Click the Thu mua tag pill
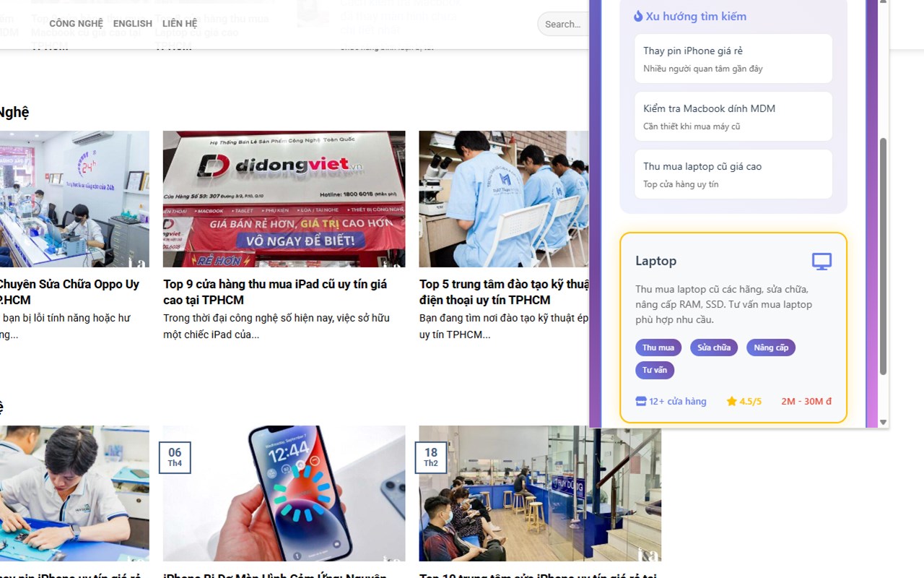The height and width of the screenshot is (578, 924). pyautogui.click(x=658, y=348)
